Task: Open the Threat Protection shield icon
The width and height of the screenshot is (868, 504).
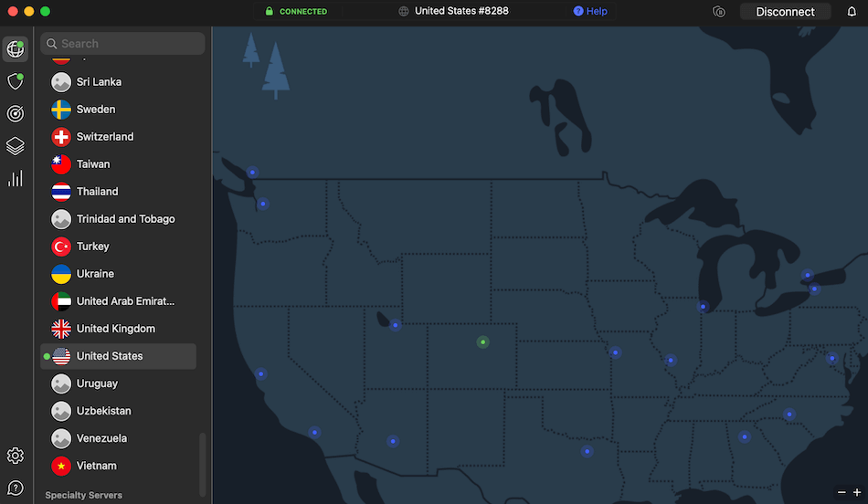Action: 15,81
